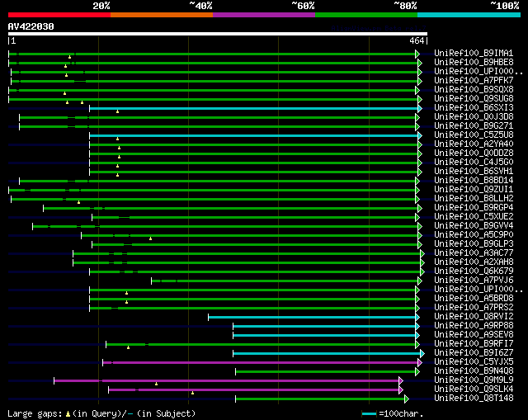Image resolution: width=528 pixels, height=420 pixels.
Task: Click the purple ~60% identity color segment
Action: [264, 15]
